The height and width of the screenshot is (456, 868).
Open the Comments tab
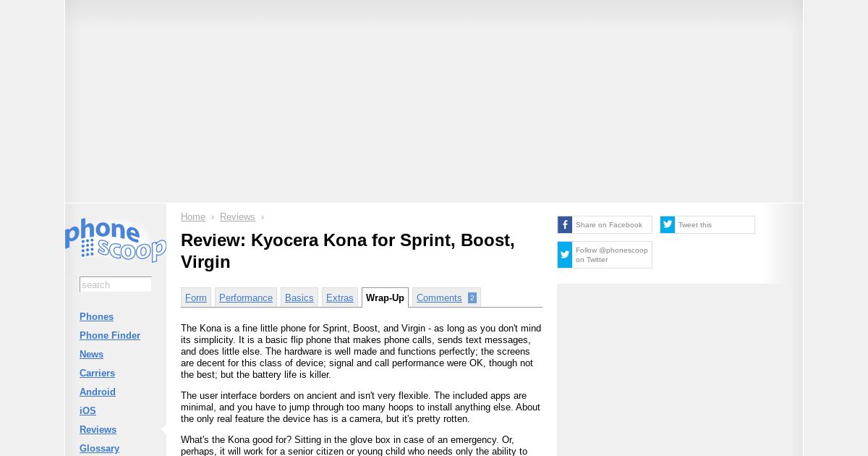coord(446,297)
